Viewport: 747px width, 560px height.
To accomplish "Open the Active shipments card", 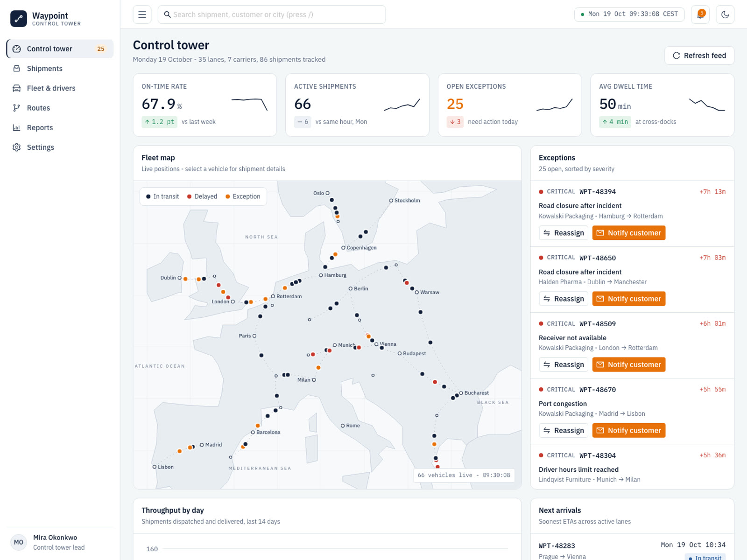I will (357, 105).
